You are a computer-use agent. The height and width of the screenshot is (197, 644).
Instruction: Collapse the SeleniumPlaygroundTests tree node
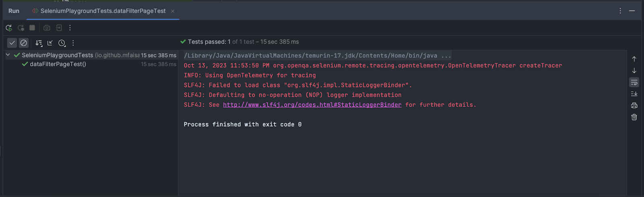8,55
